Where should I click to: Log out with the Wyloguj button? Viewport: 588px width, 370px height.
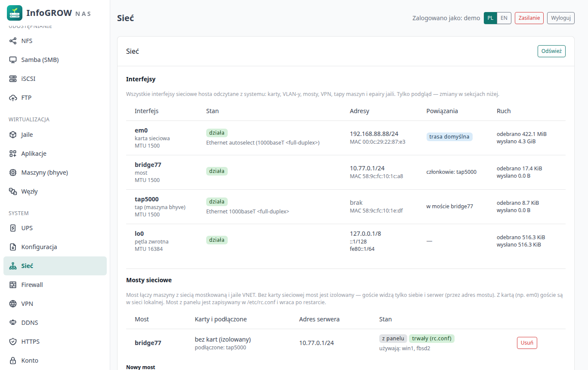pyautogui.click(x=561, y=18)
